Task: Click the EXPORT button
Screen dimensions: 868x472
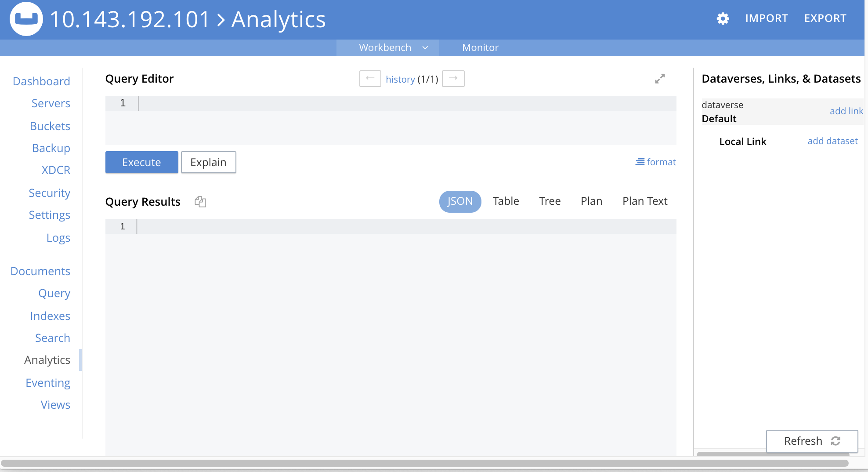Action: [x=825, y=18]
